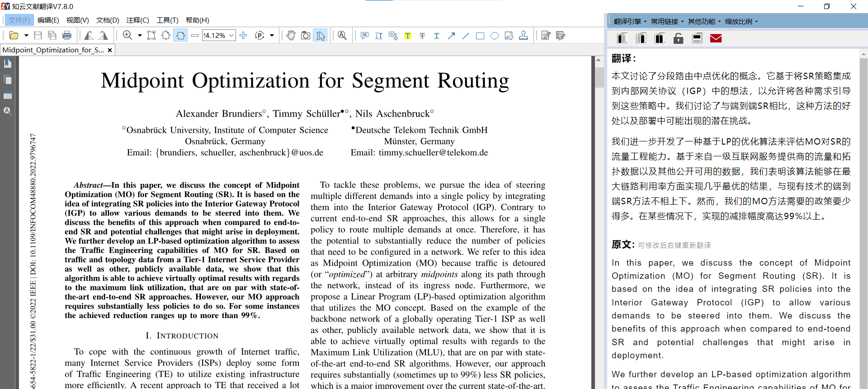Select the stamp annotation tool
868x389 pixels.
pyautogui.click(x=524, y=36)
